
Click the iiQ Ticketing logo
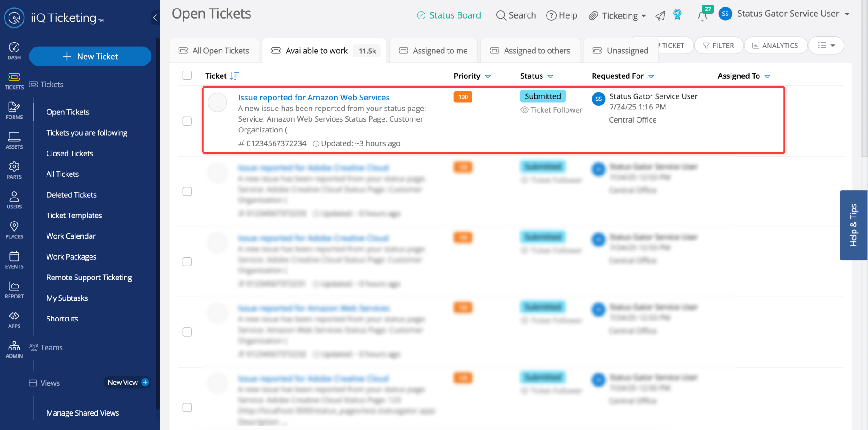pyautogui.click(x=54, y=18)
